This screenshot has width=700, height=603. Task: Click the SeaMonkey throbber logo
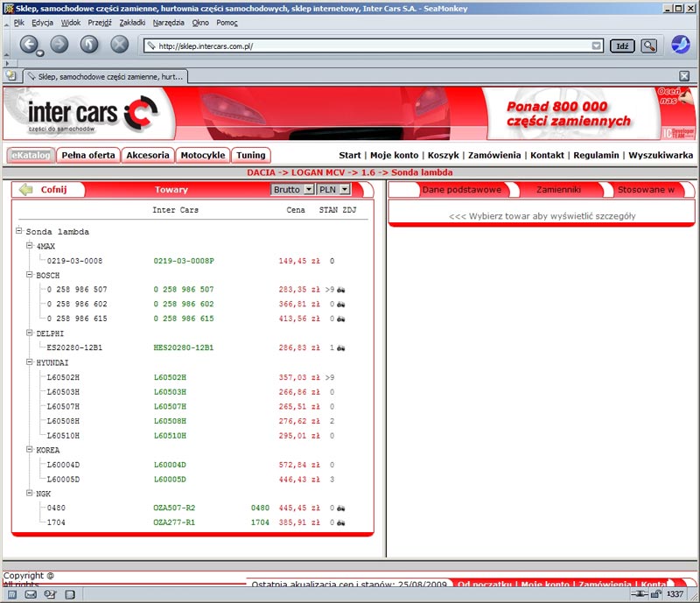680,45
